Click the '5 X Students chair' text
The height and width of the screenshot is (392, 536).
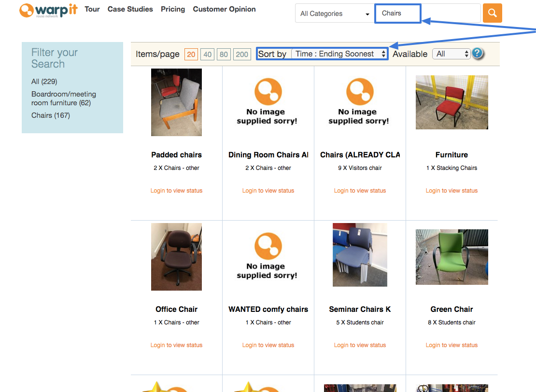(360, 322)
